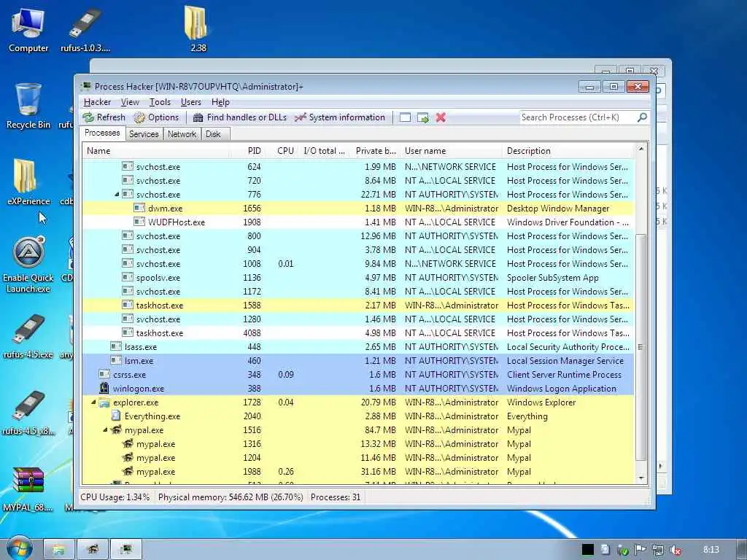Select the Enable Quick Launch.exe desktop icon
The width and height of the screenshot is (747, 560).
pos(28,265)
